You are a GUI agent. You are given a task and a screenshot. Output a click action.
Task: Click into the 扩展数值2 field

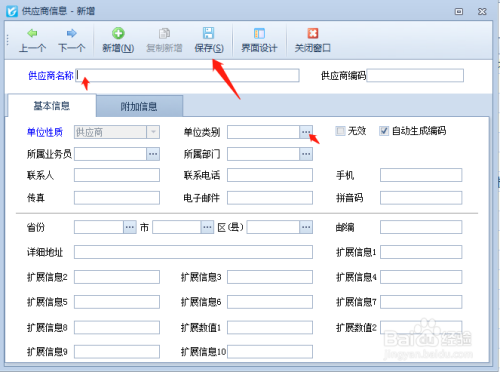(x=421, y=327)
